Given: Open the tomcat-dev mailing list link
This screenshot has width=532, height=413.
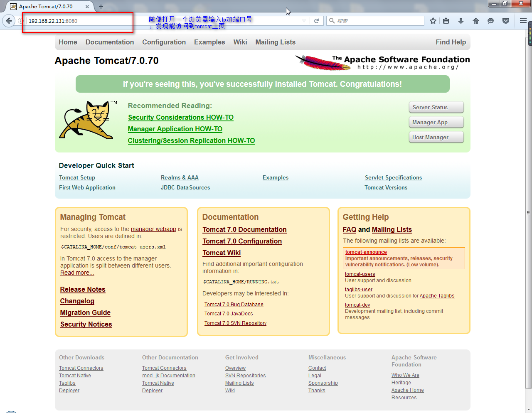Looking at the screenshot, I should coord(357,305).
